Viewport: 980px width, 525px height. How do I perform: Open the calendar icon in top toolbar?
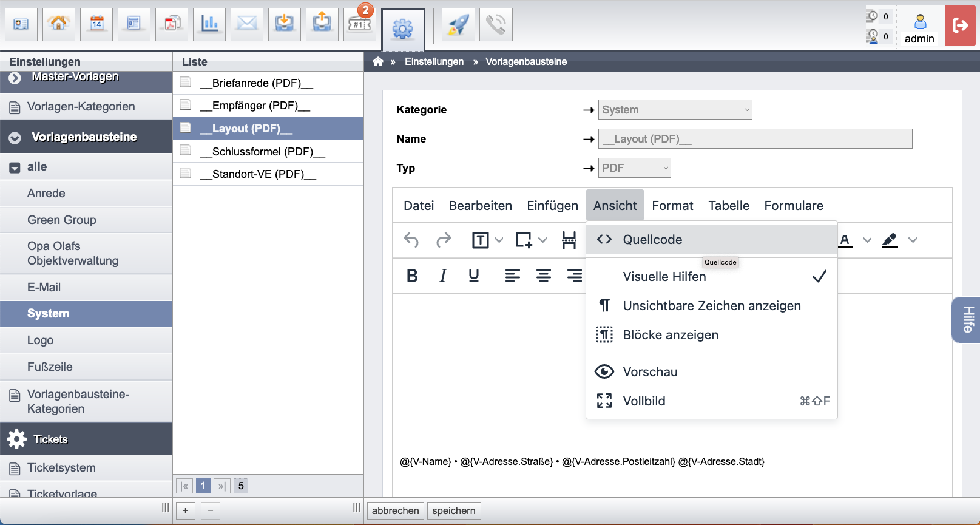[x=96, y=24]
